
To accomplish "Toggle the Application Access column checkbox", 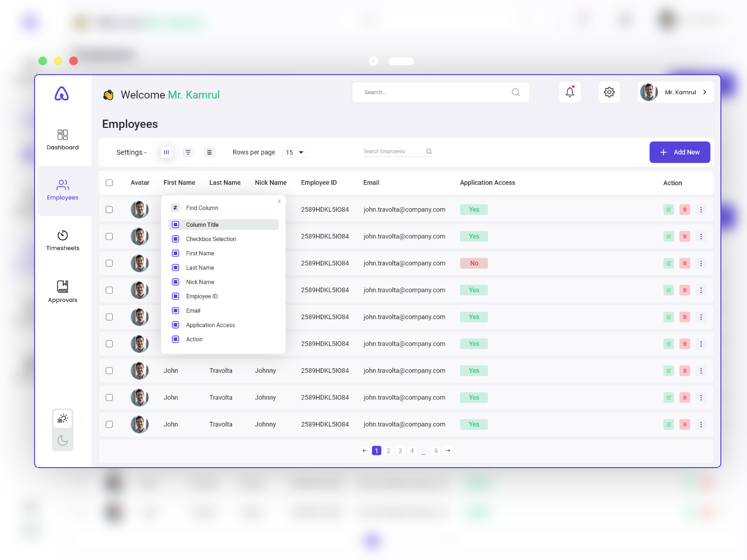I will tap(176, 325).
